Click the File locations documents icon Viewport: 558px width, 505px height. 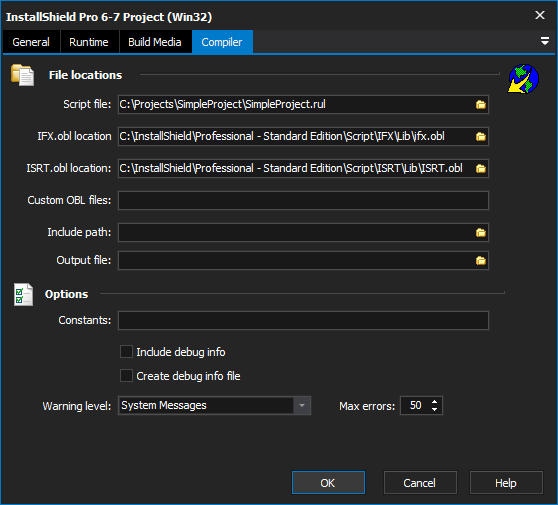[x=23, y=75]
